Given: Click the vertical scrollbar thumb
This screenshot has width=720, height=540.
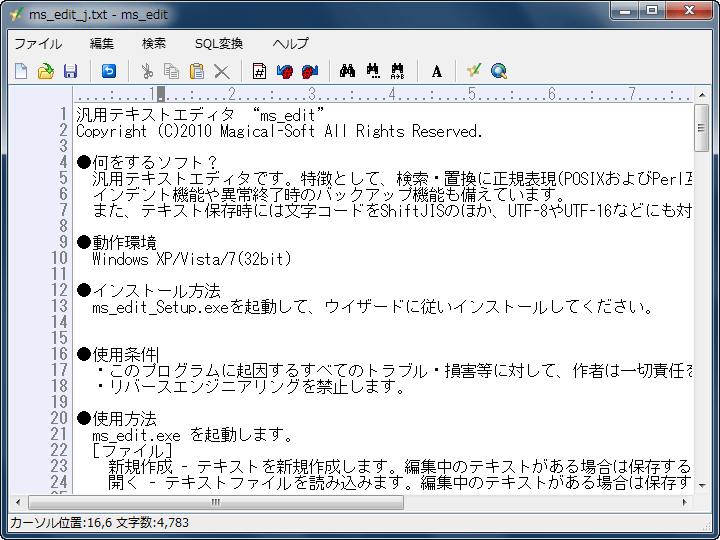Looking at the screenshot, I should pos(702,128).
